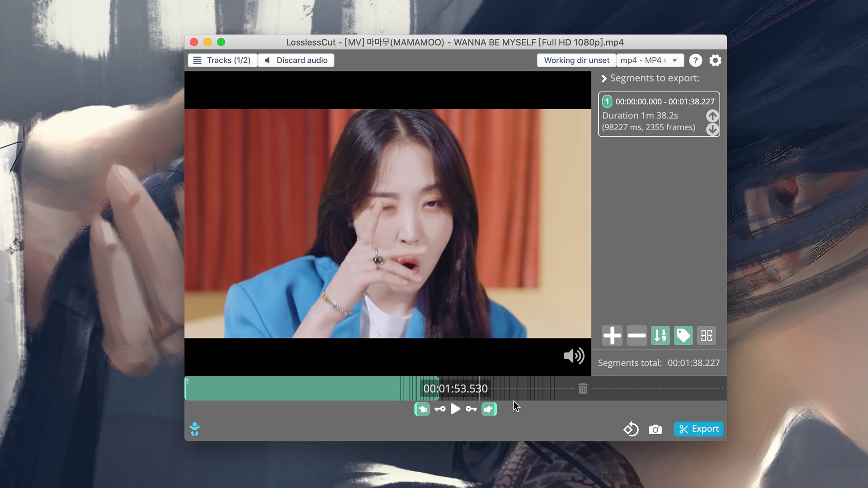868x488 pixels.
Task: Open the mp4 output format dropdown
Action: point(650,60)
